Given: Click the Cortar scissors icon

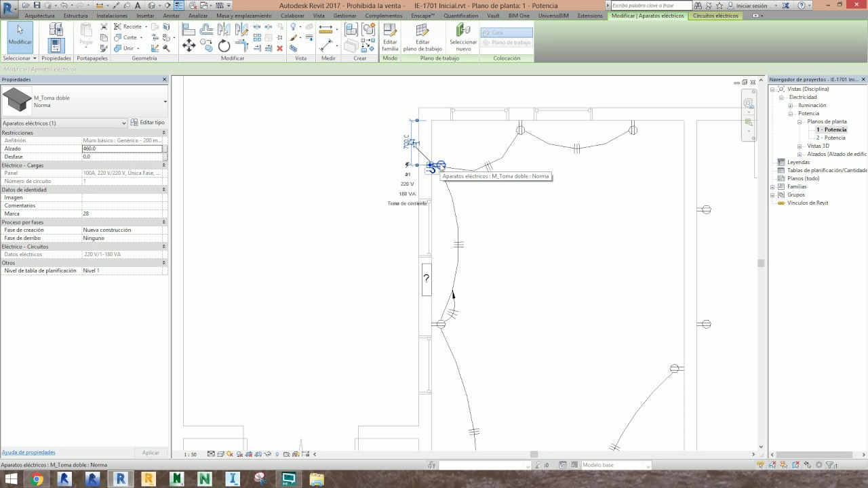Looking at the screenshot, I should click(x=104, y=26).
